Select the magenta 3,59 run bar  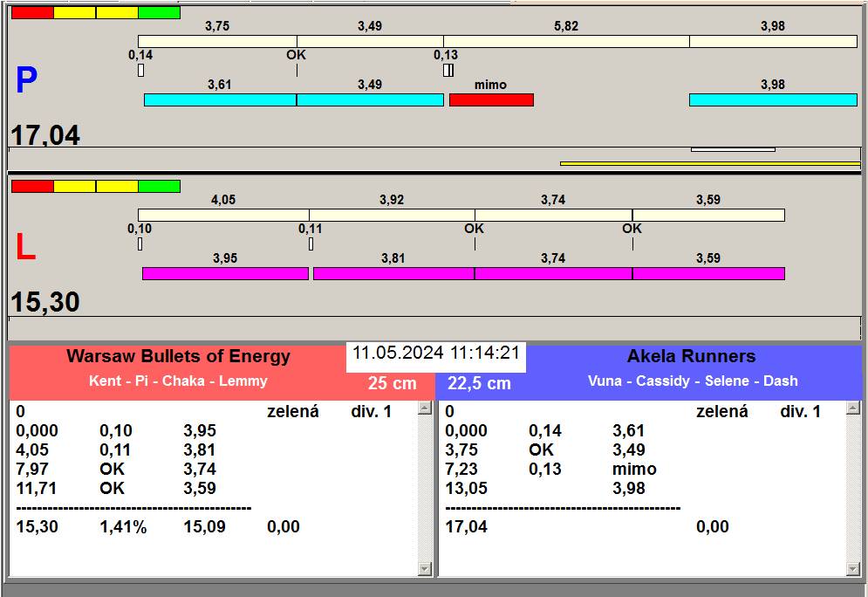point(708,274)
